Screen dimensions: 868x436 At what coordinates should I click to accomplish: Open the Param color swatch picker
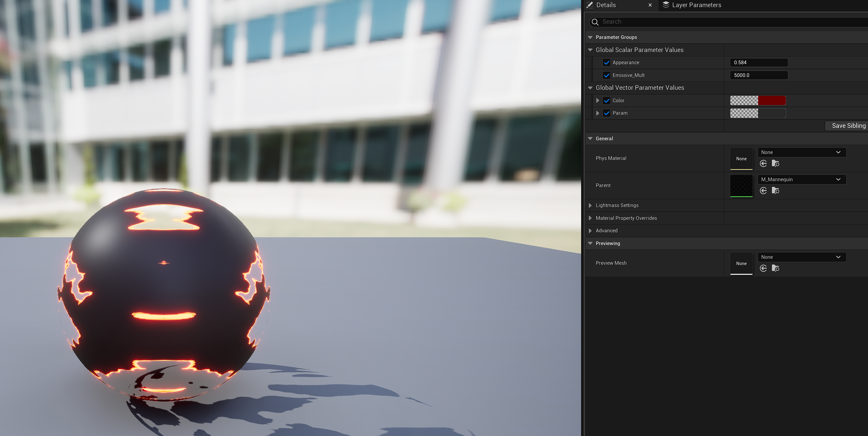tap(758, 113)
